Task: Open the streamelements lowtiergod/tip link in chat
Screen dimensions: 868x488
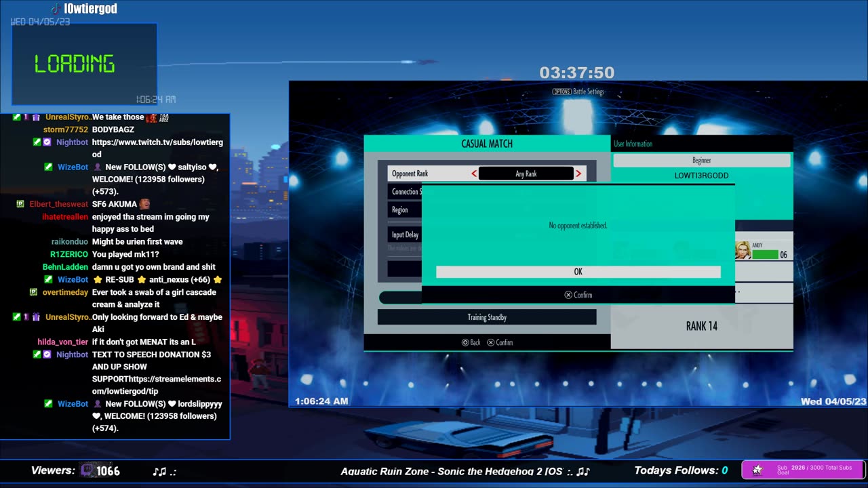Action: pos(157,385)
